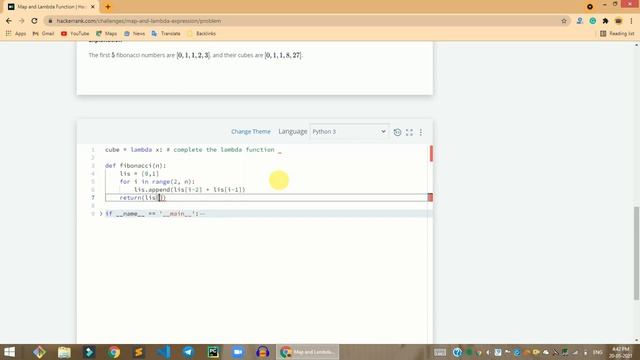Bookmark this page with star icon
640x360 pixels.
564,21
